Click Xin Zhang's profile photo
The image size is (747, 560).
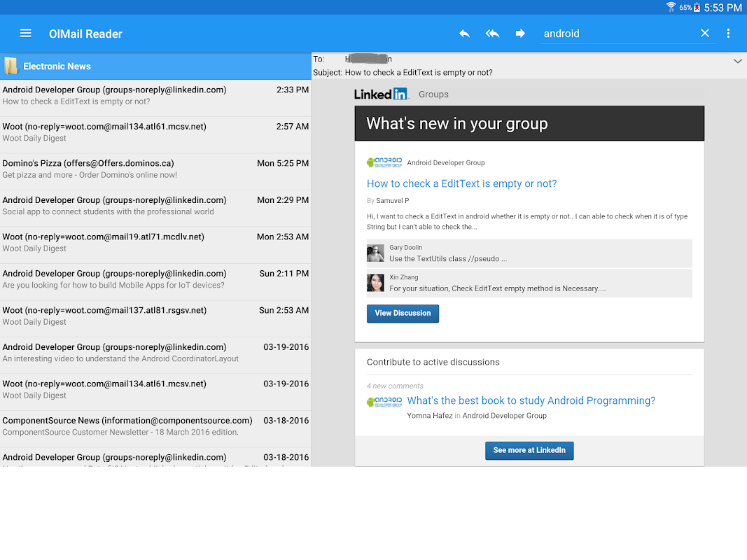pos(375,283)
